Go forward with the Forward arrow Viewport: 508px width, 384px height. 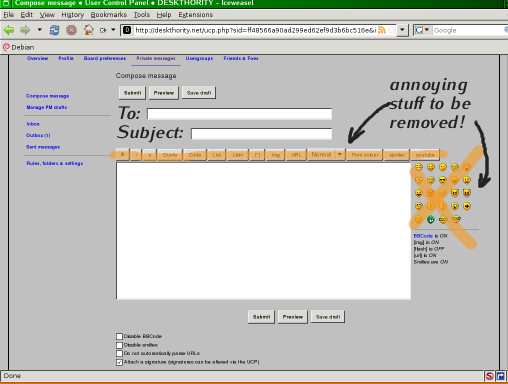pyautogui.click(x=25, y=30)
